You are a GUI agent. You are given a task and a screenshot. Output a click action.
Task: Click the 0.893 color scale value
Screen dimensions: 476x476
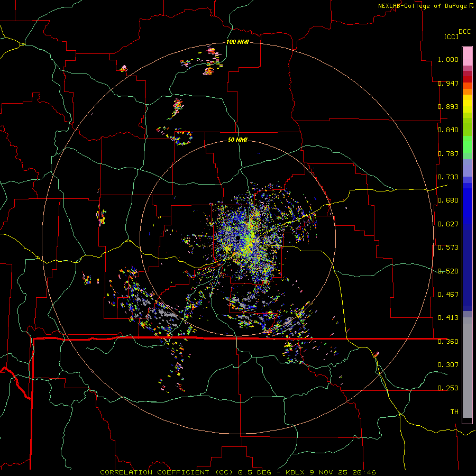(448, 106)
